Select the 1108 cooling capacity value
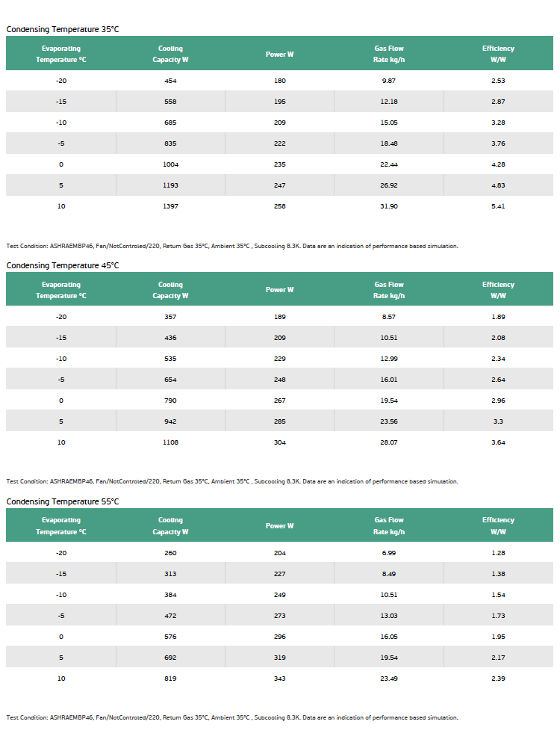 pyautogui.click(x=170, y=442)
